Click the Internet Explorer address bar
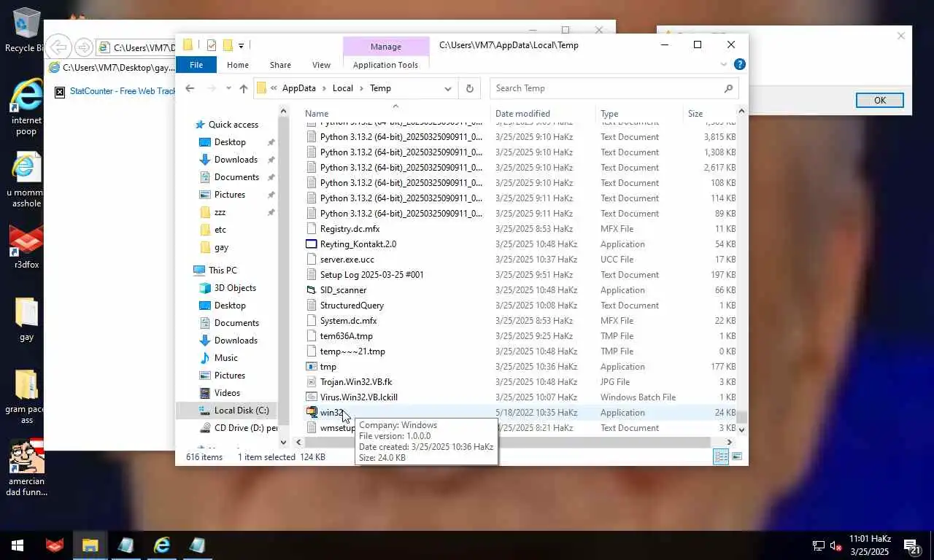The image size is (934, 560). (136, 48)
